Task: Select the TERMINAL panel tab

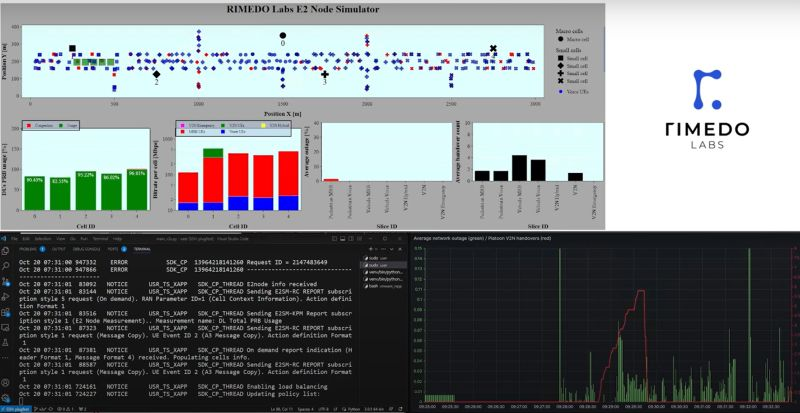Action: click(x=142, y=249)
